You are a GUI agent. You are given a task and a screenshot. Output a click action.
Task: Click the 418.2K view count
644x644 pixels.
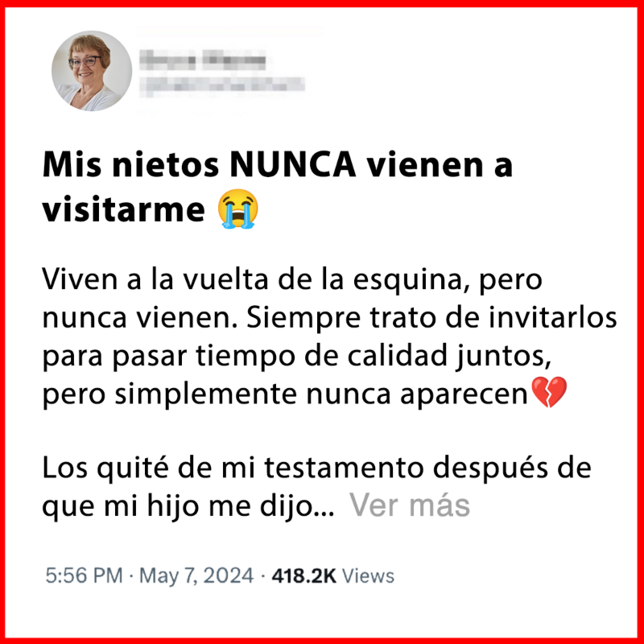point(304,576)
